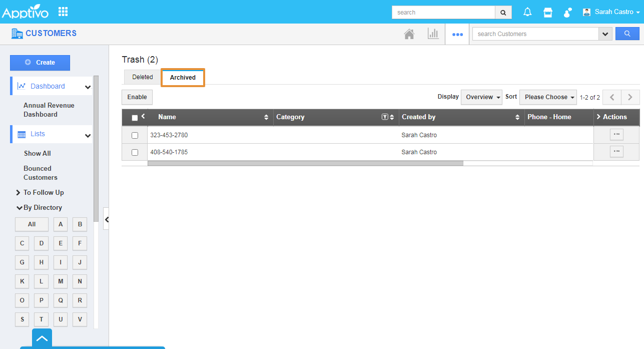Open the three-dots more menu in toolbar
Screen dimensions: 644x349
(x=457, y=35)
